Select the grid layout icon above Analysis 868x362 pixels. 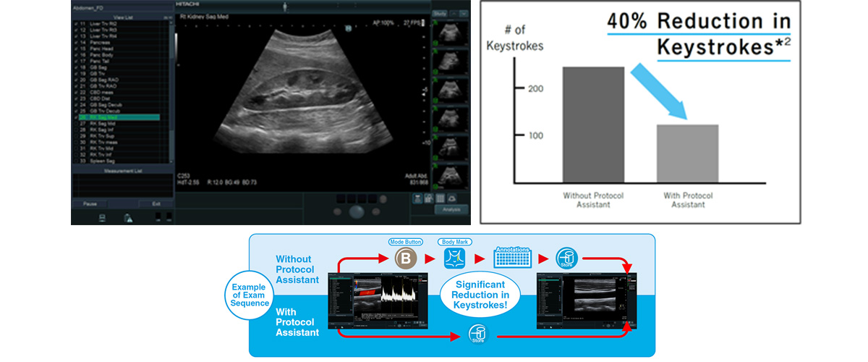click(x=441, y=198)
